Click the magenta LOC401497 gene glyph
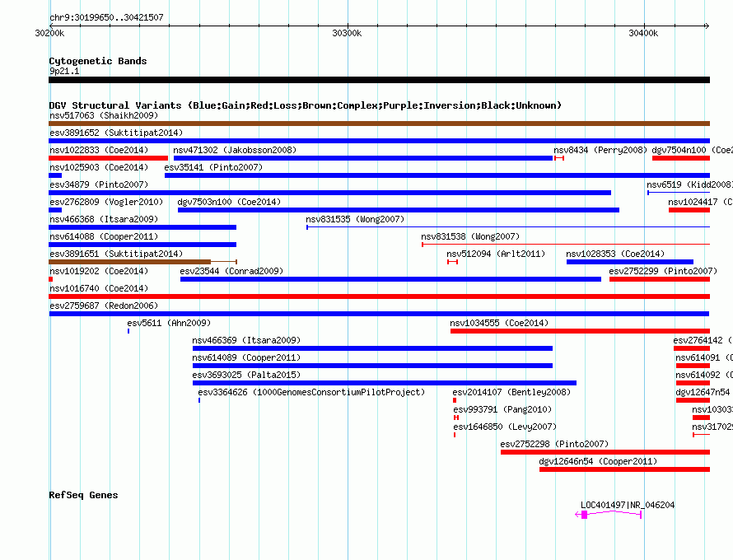This screenshot has height=560, width=733. (x=608, y=514)
